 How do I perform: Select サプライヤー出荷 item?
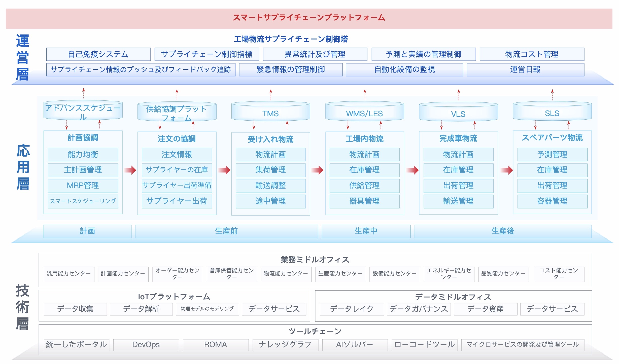click(x=177, y=201)
